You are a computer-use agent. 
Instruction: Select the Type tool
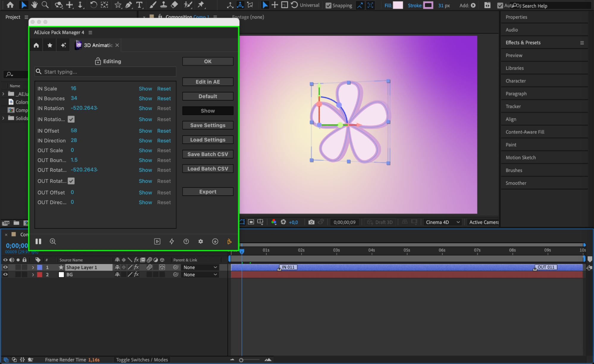[x=139, y=5]
